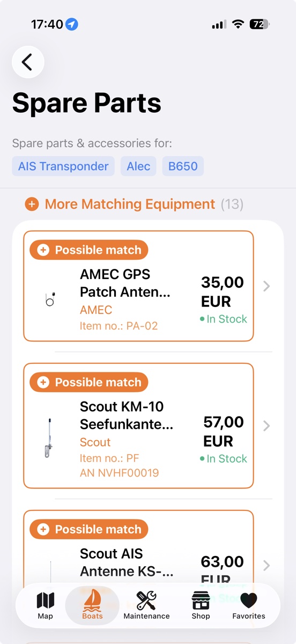Select the Alec tag

click(x=138, y=166)
